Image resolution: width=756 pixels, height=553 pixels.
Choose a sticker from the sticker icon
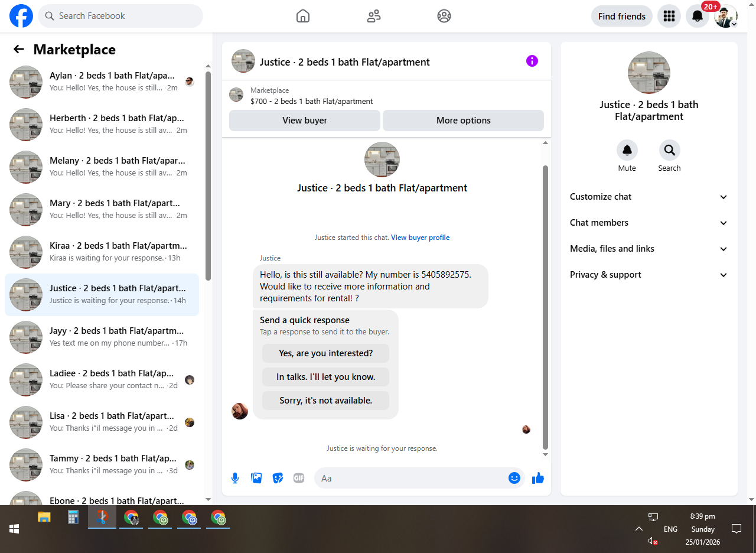click(278, 478)
